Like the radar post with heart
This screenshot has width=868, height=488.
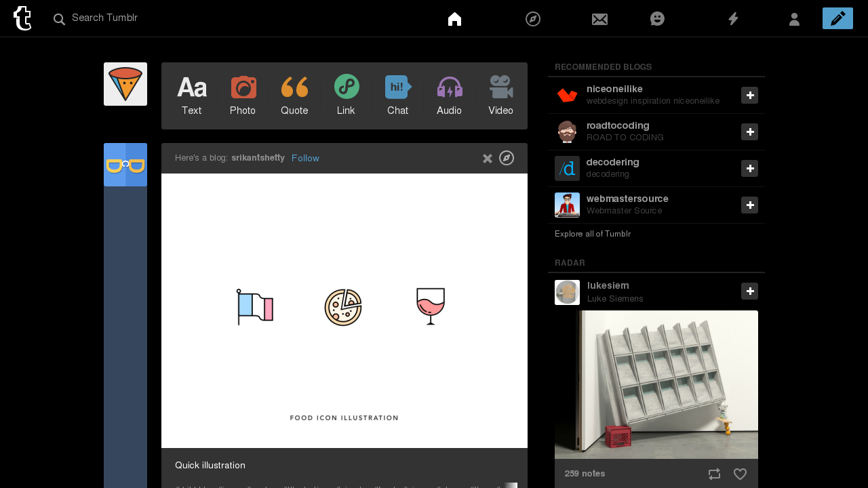tap(740, 474)
